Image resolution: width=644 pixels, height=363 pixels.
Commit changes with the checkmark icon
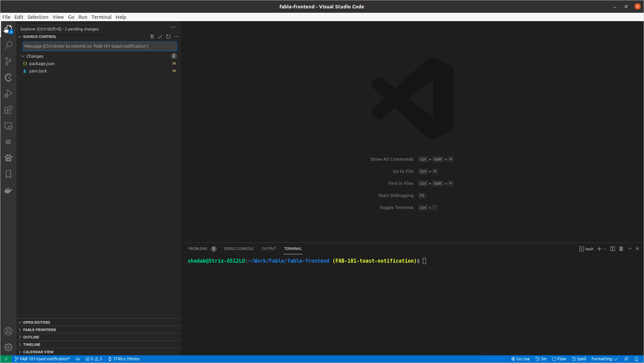click(x=160, y=37)
